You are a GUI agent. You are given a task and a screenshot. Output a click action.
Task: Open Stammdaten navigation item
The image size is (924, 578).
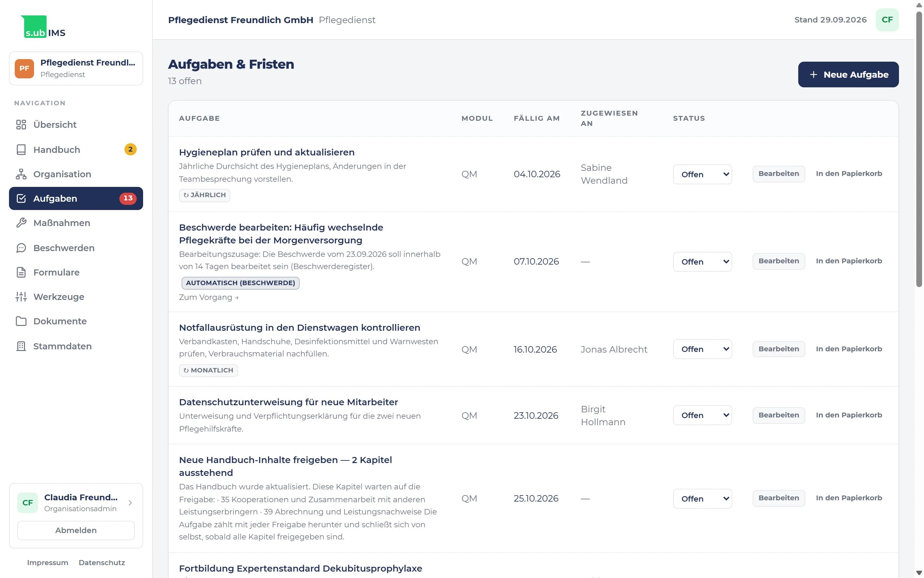76,346
